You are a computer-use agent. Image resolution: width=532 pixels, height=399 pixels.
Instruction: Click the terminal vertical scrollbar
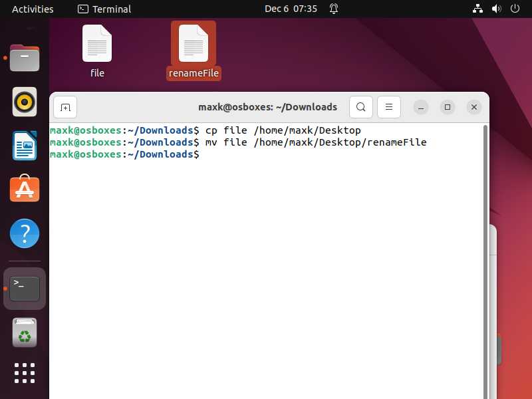pos(485,261)
